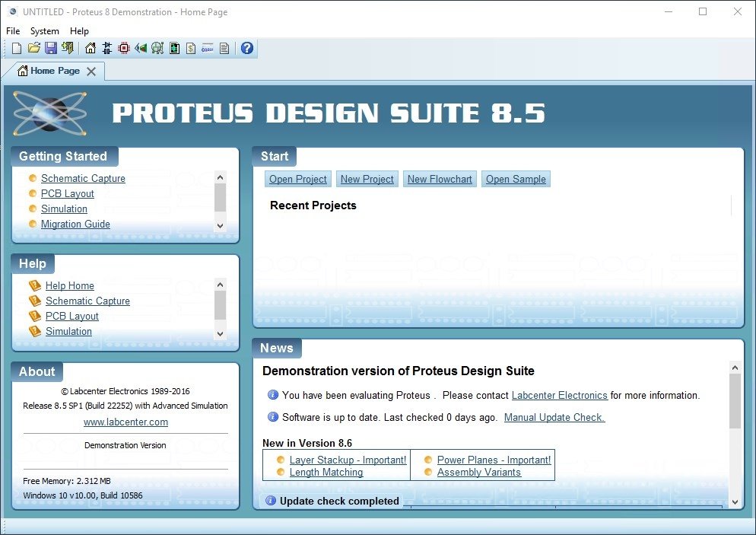This screenshot has width=756, height=535.
Task: Close the Proteus window
Action: point(738,11)
